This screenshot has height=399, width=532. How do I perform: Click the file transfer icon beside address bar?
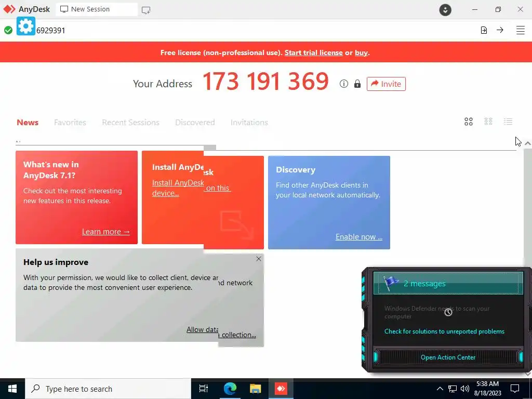coord(484,30)
